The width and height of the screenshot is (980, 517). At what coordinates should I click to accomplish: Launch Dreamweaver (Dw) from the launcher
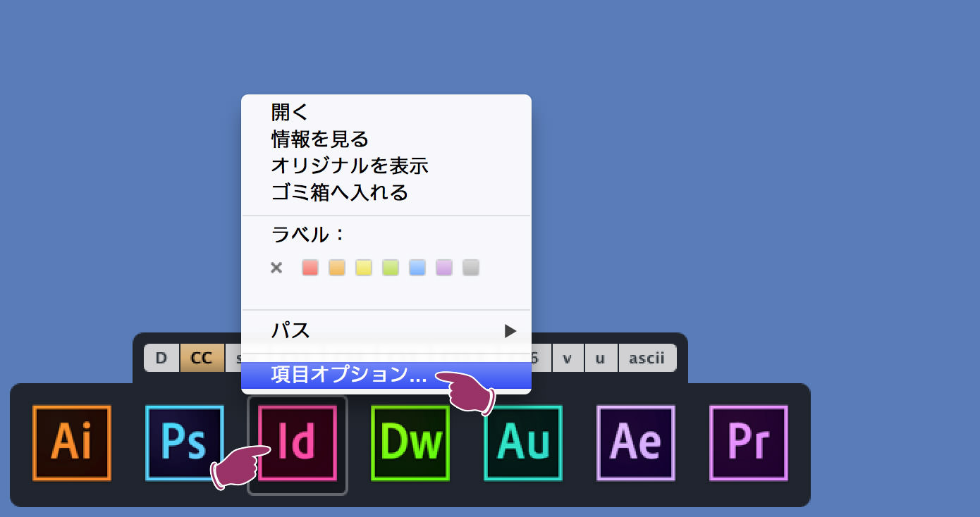pos(410,443)
